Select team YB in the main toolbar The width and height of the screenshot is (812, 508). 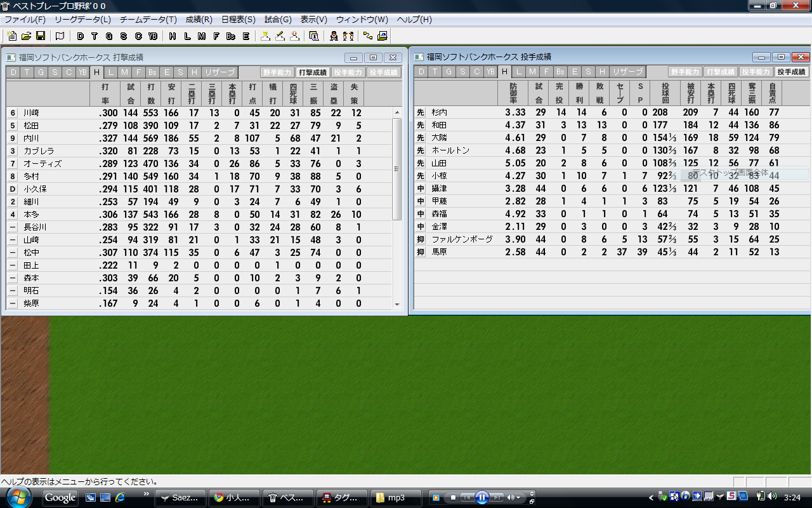(x=153, y=36)
